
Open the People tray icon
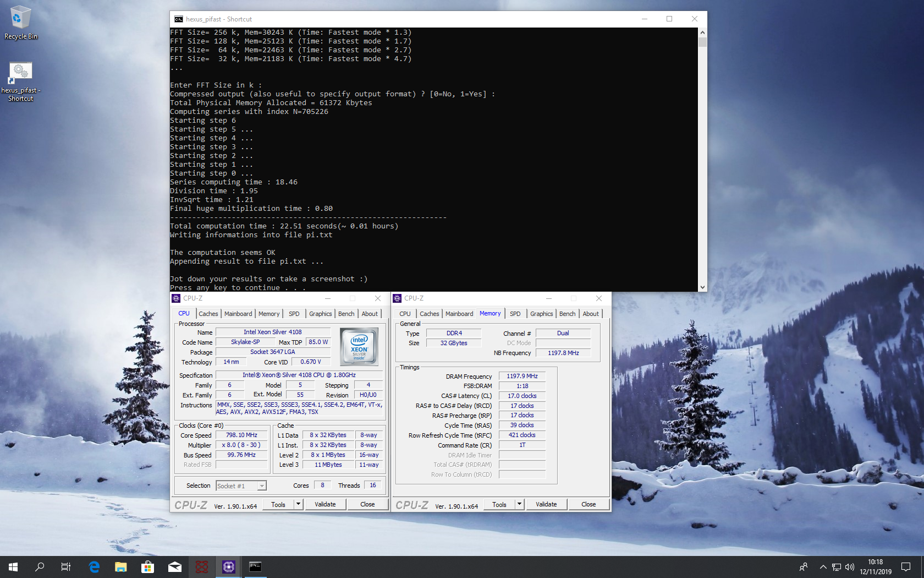click(x=804, y=566)
